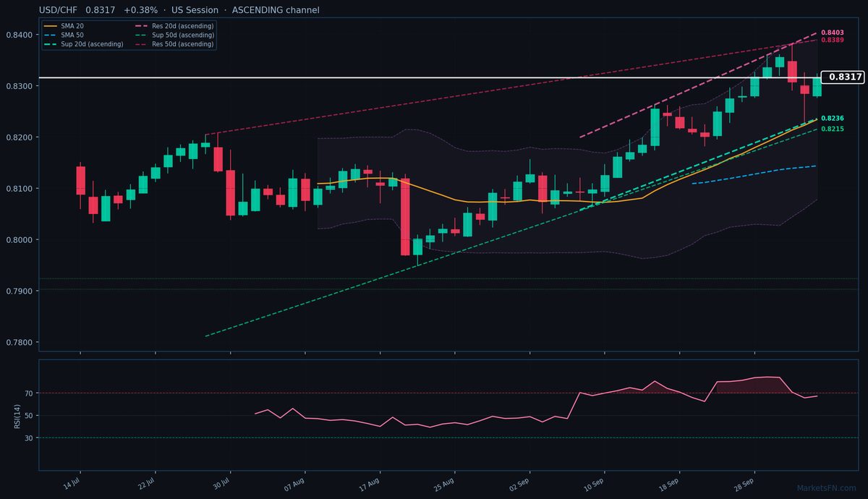Click the 0.7900 price axis label
The width and height of the screenshot is (868, 499).
point(19,291)
